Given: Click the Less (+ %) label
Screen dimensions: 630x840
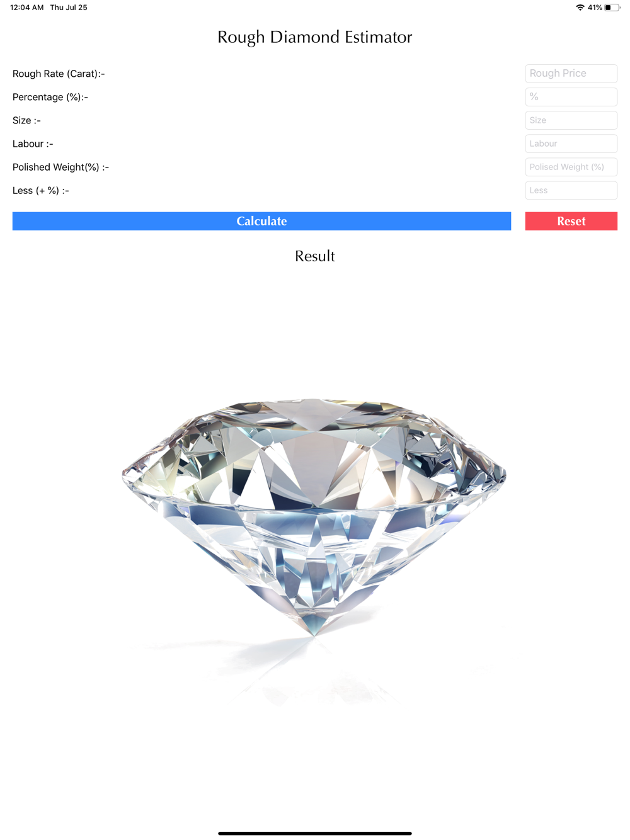Looking at the screenshot, I should 41,190.
